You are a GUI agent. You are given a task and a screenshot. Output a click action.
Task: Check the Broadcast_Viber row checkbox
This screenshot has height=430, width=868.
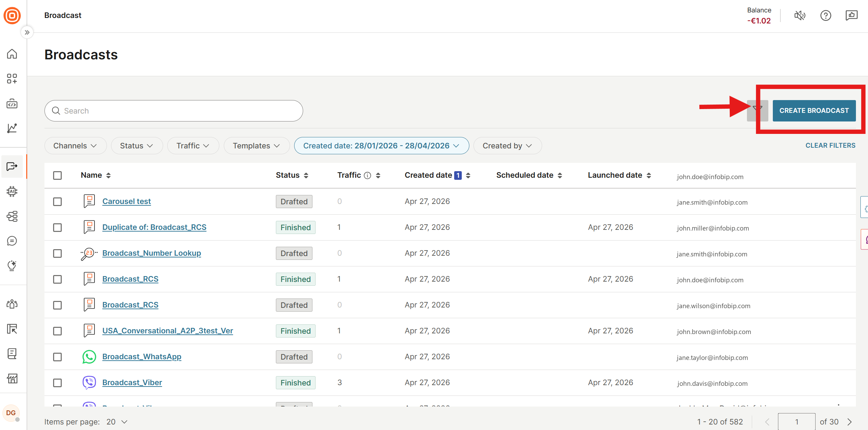pyautogui.click(x=58, y=383)
